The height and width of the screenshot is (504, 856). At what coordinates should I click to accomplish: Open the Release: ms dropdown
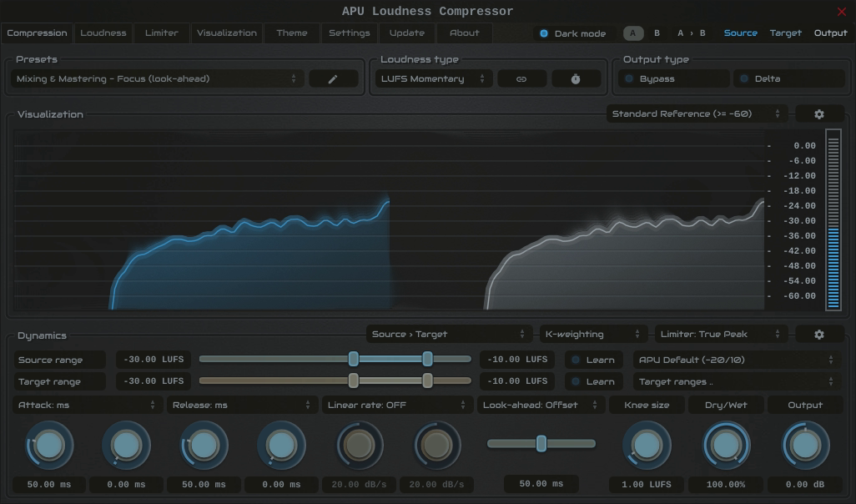tap(242, 406)
